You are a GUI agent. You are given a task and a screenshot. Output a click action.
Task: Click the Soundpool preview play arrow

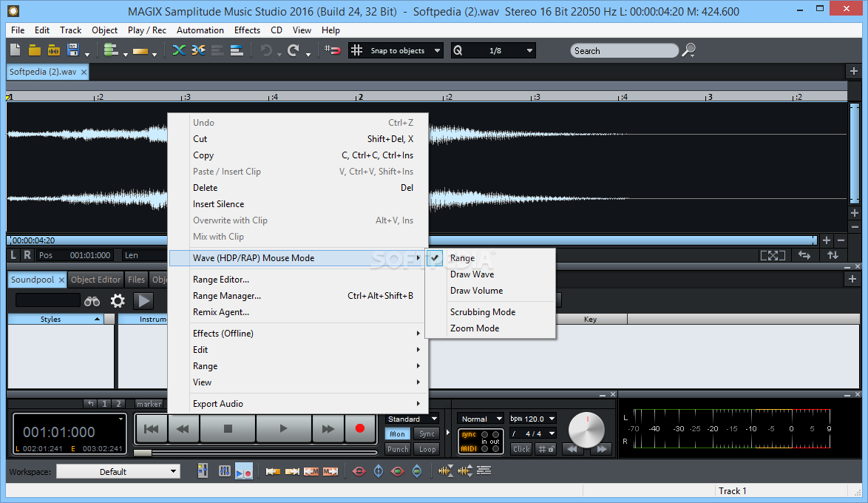click(x=144, y=301)
